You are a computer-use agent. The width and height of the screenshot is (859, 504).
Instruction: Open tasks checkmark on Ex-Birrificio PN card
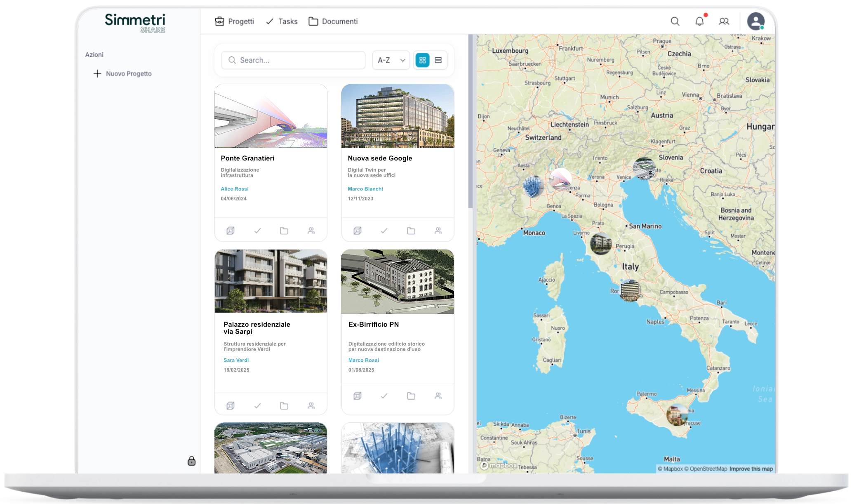pos(384,396)
